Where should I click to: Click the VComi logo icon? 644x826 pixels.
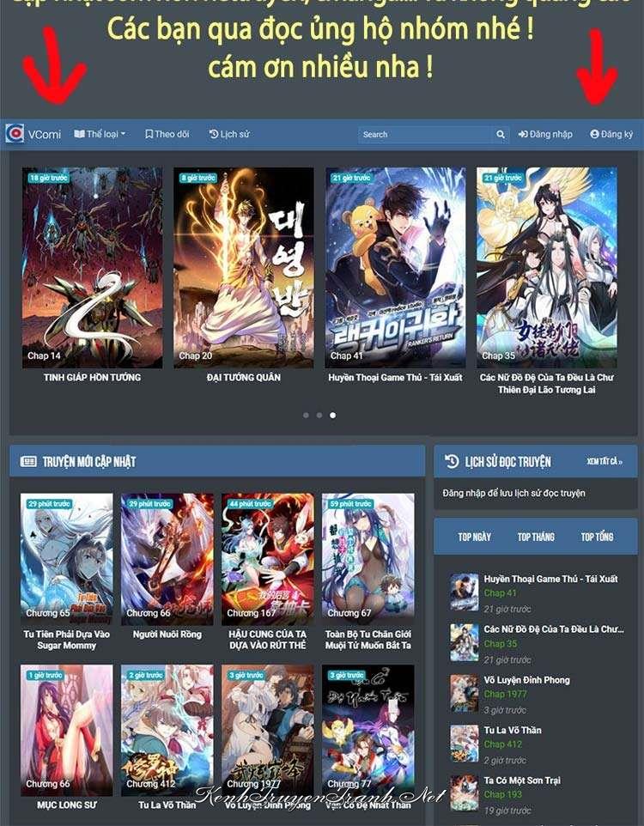15,134
